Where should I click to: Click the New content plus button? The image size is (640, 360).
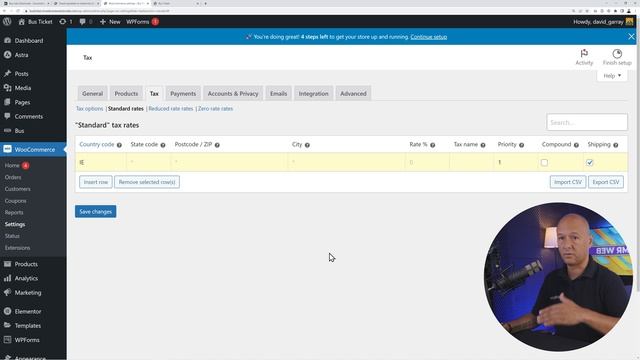tap(110, 22)
